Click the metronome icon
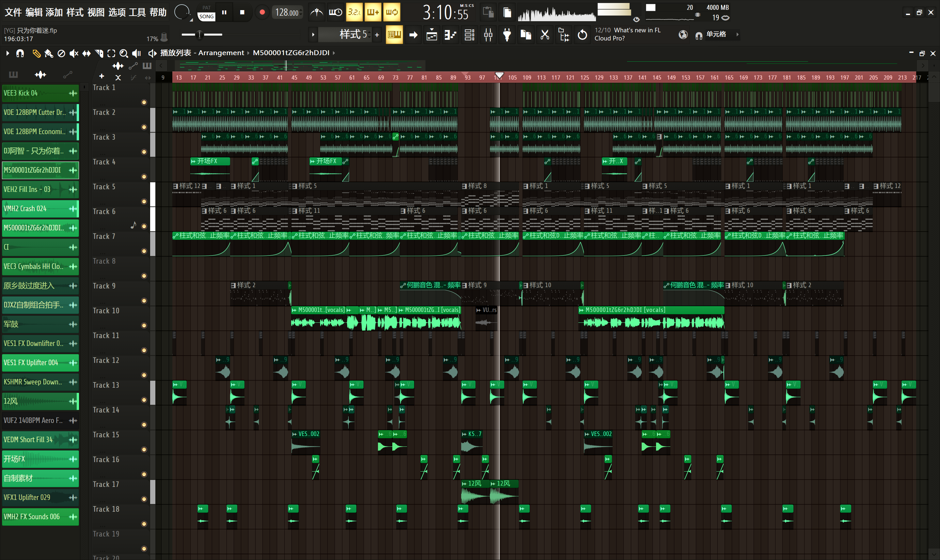The image size is (940, 560). [316, 12]
